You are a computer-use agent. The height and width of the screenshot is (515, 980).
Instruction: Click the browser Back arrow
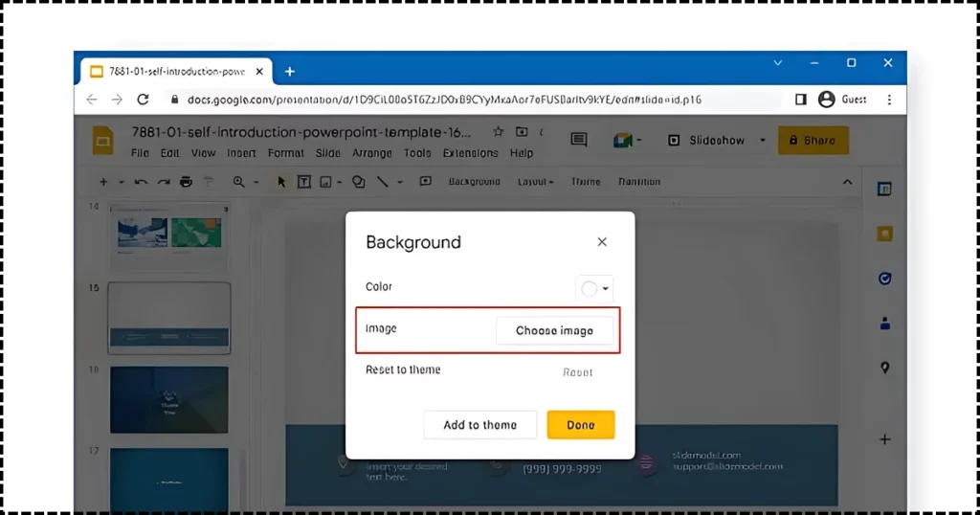[x=92, y=100]
